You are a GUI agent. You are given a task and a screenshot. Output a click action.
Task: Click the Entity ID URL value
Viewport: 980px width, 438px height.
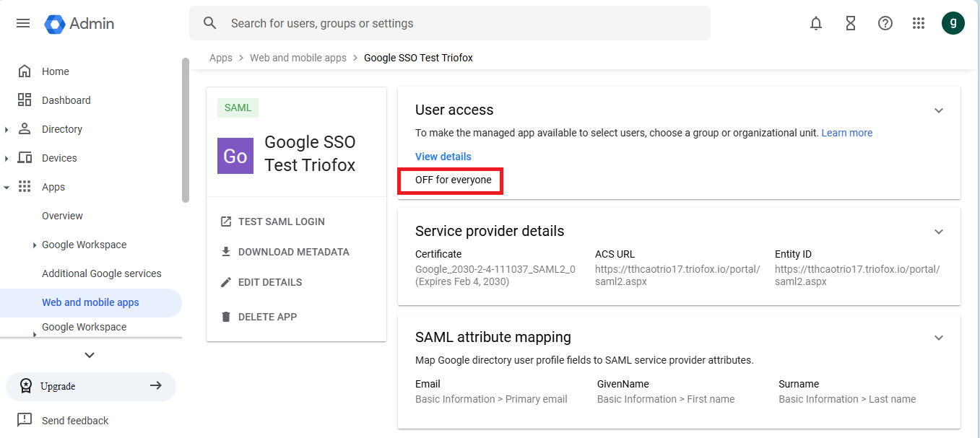(857, 275)
